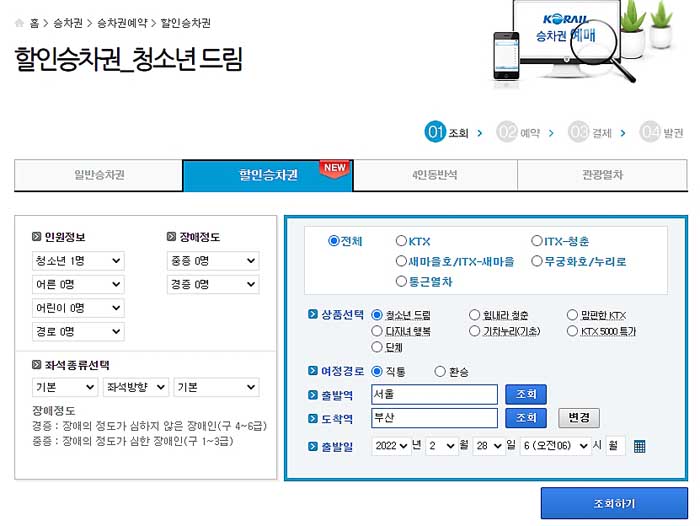Open 승차권예약 breadcrumb link
This screenshot has height=526, width=700.
pos(122,23)
